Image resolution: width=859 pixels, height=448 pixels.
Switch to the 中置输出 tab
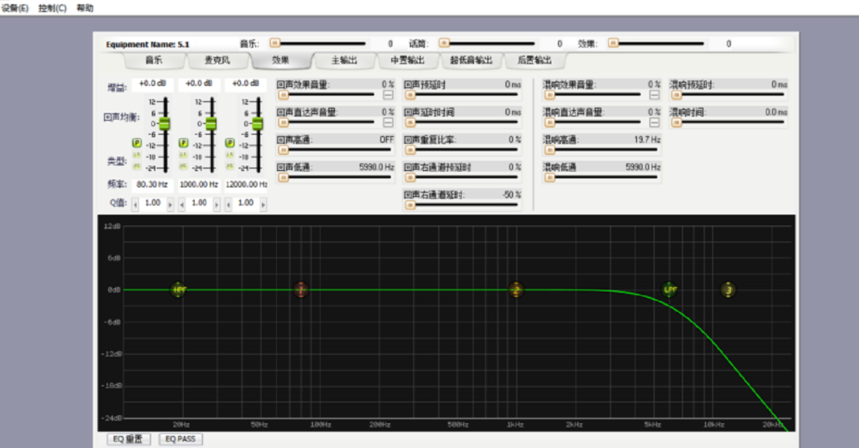pos(408,60)
